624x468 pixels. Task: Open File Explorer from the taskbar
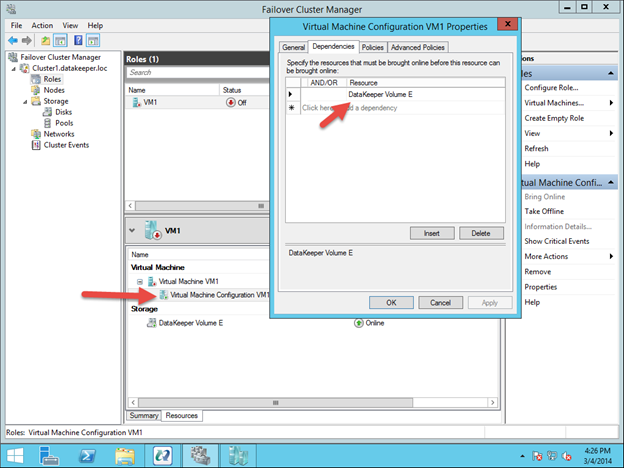(126, 455)
